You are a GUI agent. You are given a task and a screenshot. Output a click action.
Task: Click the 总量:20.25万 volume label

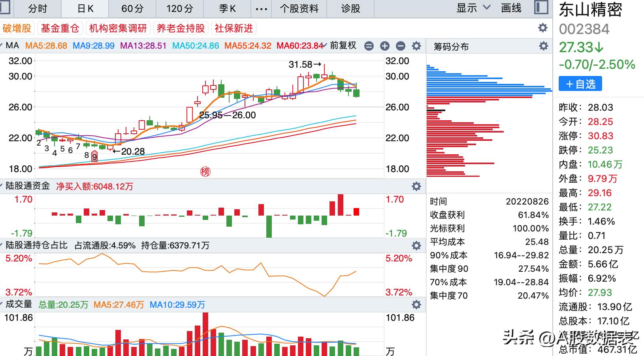coord(63,305)
